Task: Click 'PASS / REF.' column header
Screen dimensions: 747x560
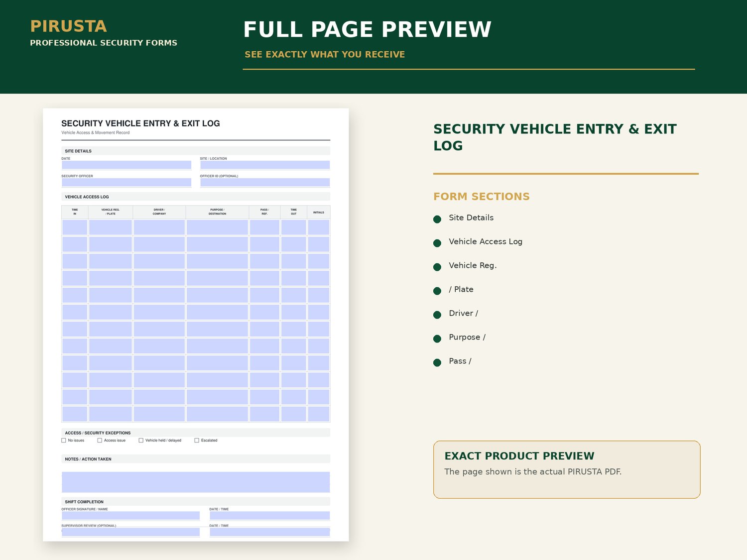Action: coord(264,212)
